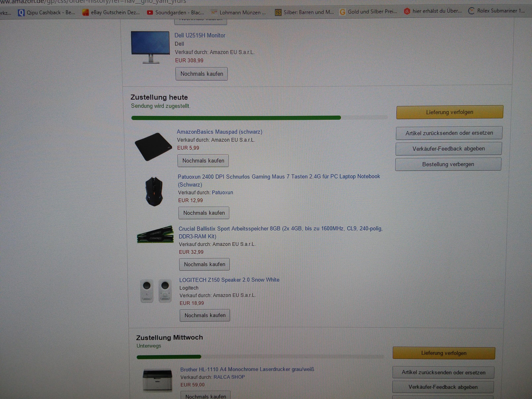Click Nochmals kaufen under Dell monitor
The image size is (532, 399).
pyautogui.click(x=202, y=74)
